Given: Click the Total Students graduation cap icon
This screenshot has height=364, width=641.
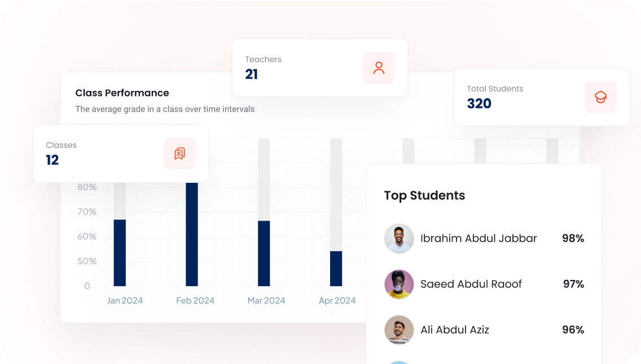Looking at the screenshot, I should coord(600,97).
